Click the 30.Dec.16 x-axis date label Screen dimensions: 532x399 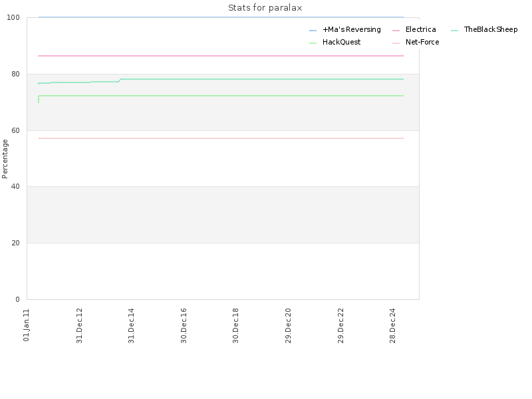pyautogui.click(x=184, y=326)
